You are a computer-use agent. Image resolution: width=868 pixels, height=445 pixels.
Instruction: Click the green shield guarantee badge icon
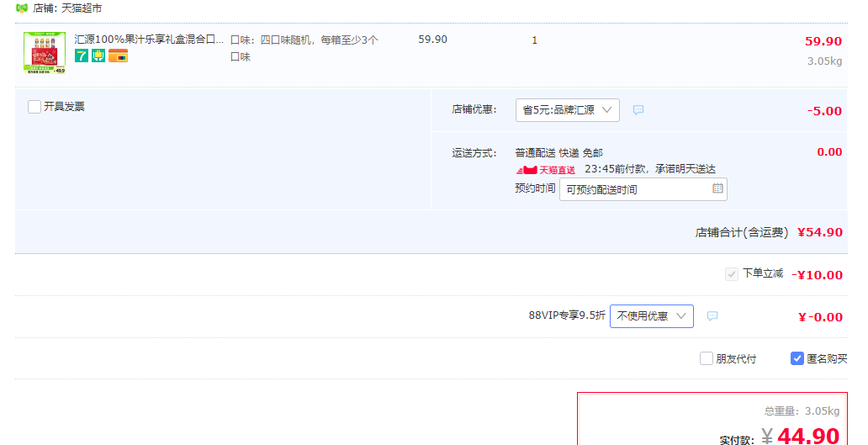pyautogui.click(x=98, y=56)
